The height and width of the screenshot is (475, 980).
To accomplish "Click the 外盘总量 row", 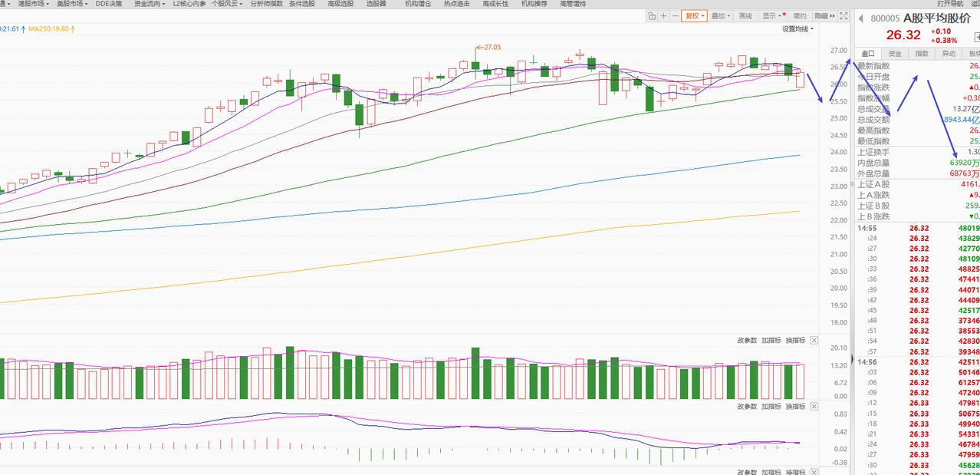I will 919,173.
